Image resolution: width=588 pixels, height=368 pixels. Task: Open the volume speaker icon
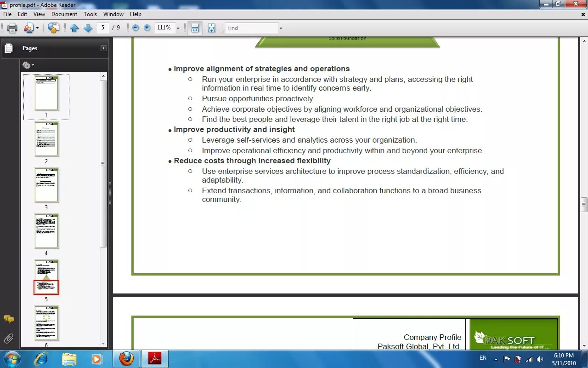pos(540,359)
